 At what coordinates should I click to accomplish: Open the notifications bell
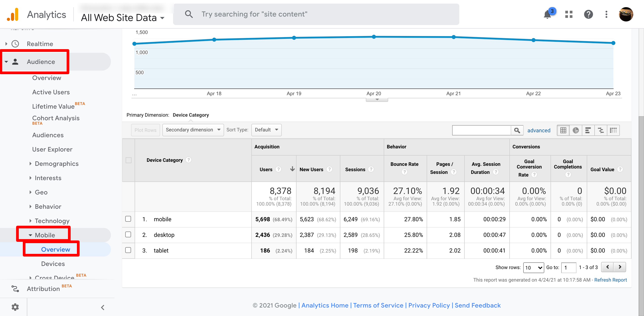click(x=547, y=15)
